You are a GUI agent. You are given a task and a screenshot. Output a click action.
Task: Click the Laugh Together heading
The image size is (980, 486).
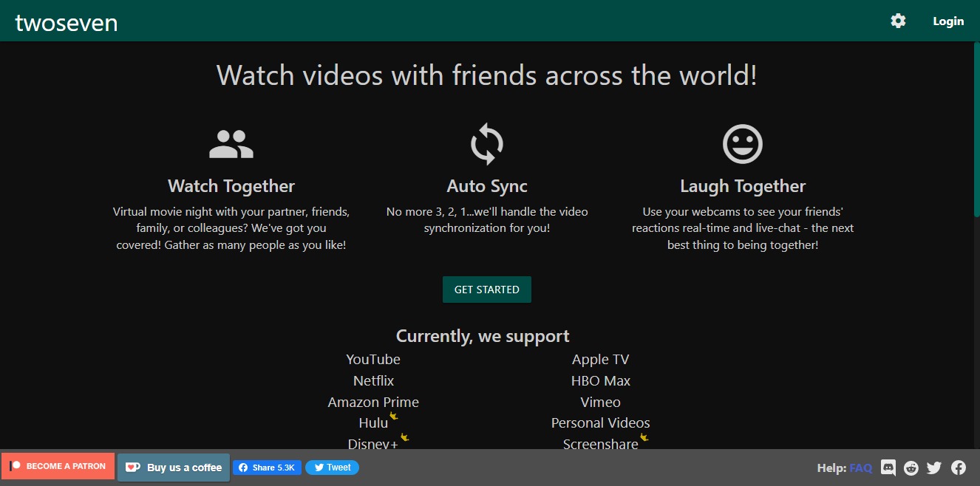click(743, 186)
